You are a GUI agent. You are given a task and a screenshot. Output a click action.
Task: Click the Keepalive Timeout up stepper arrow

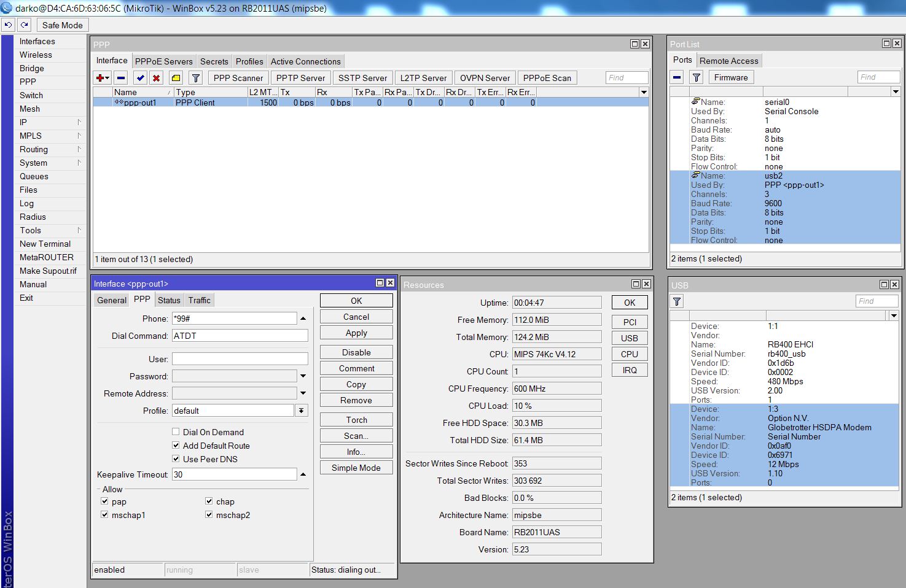pos(303,474)
